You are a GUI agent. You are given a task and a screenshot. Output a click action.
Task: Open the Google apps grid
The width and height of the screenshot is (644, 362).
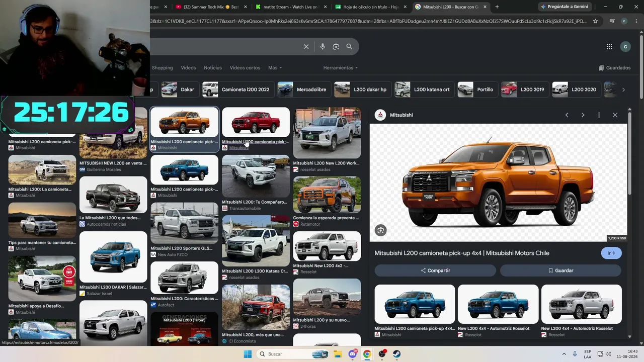coord(609,47)
